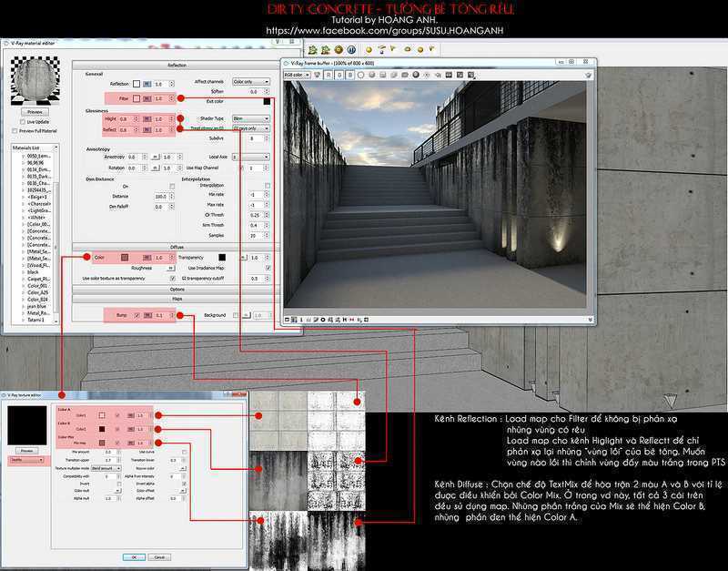Image resolution: width=728 pixels, height=571 pixels.
Task: Open the Shader Type dropdown
Action: 251,119
